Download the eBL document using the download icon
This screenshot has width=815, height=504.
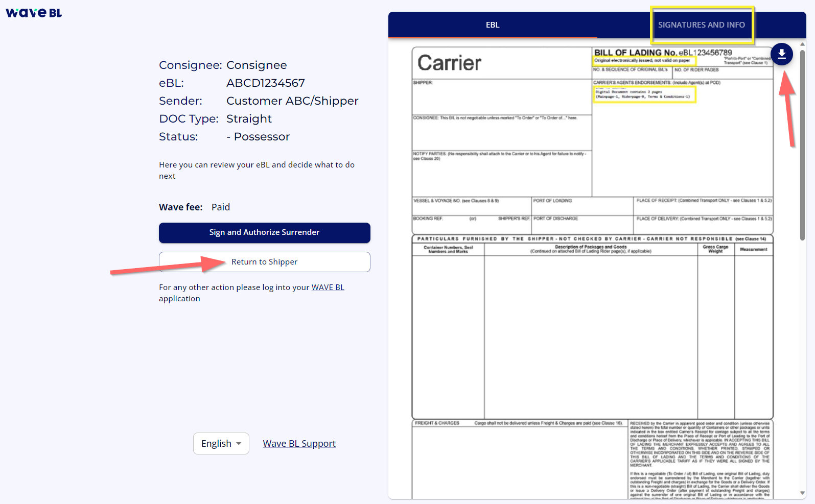coord(781,54)
